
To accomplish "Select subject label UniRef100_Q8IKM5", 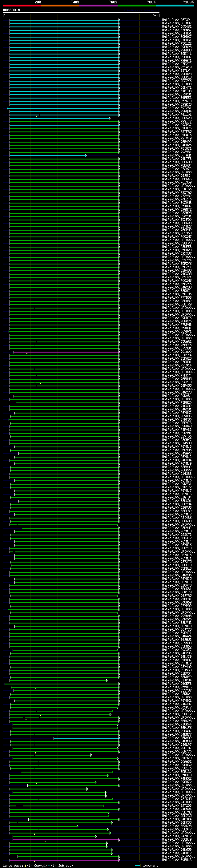I will (177, 799).
